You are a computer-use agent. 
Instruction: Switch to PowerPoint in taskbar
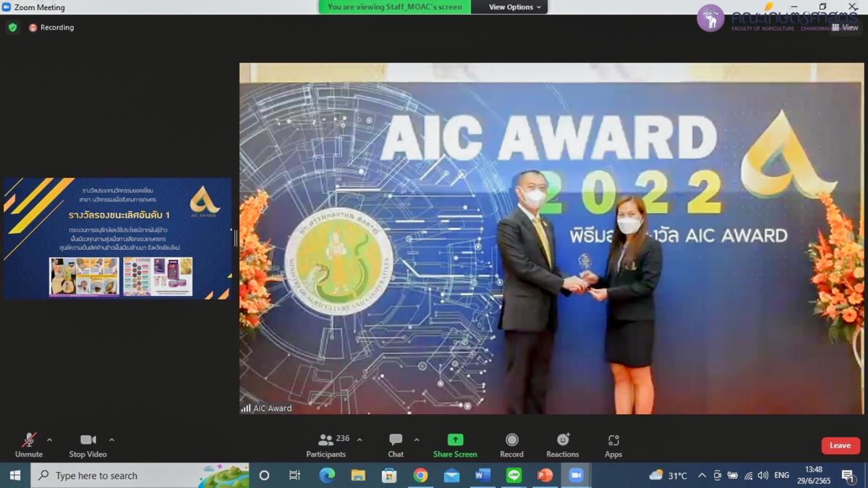click(545, 476)
